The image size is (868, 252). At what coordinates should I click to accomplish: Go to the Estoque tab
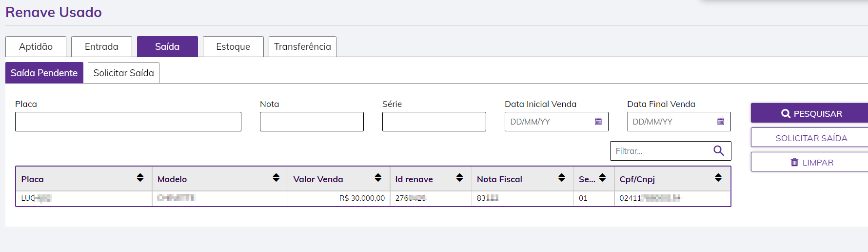tap(233, 46)
